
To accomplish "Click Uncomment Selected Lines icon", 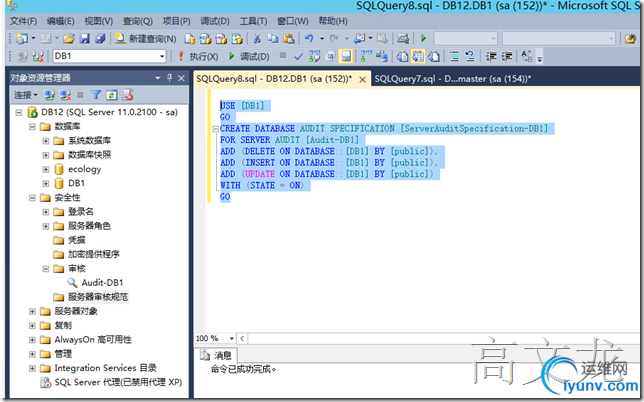I will tap(470, 56).
